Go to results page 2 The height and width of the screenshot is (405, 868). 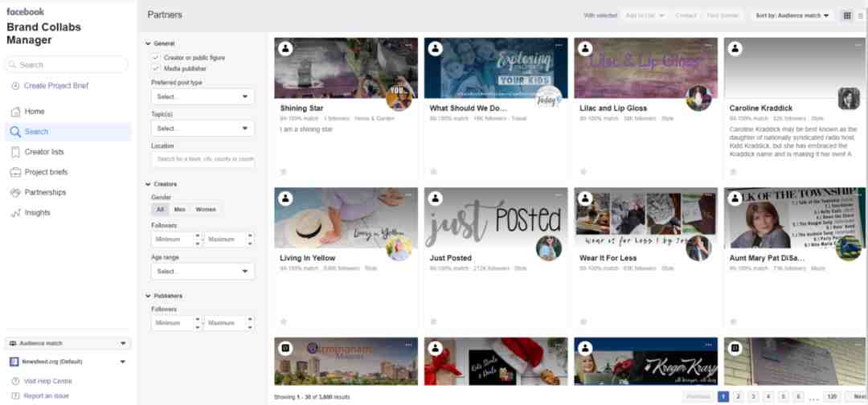tap(738, 397)
